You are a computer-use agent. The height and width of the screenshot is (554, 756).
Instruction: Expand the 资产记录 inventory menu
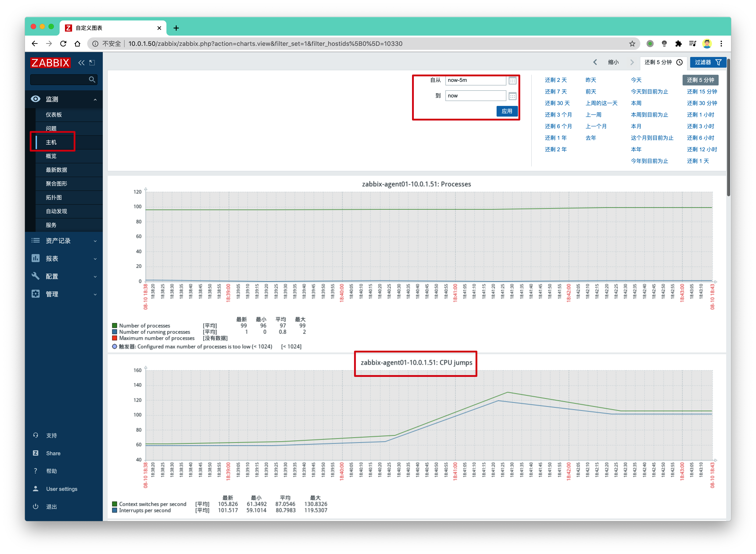tap(64, 241)
